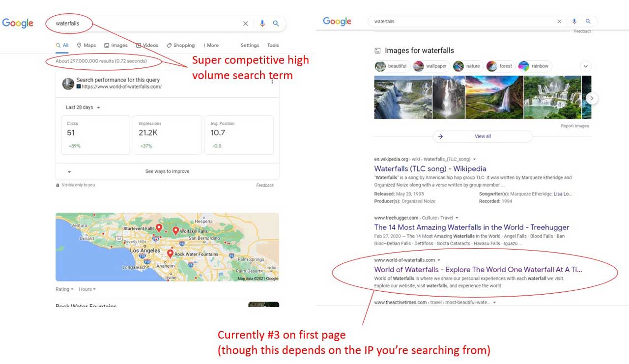Click the magnifier search button in left search bar
The width and height of the screenshot is (629, 364).
[276, 24]
